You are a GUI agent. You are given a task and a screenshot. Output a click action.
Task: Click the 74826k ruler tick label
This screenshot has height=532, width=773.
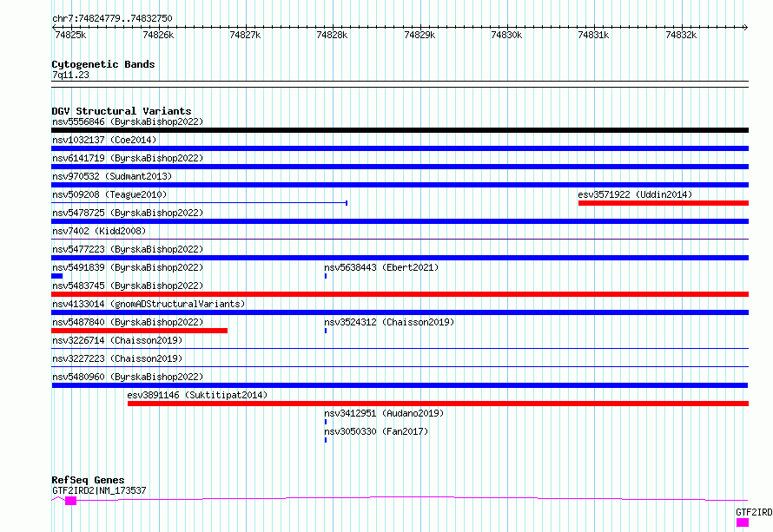point(158,35)
